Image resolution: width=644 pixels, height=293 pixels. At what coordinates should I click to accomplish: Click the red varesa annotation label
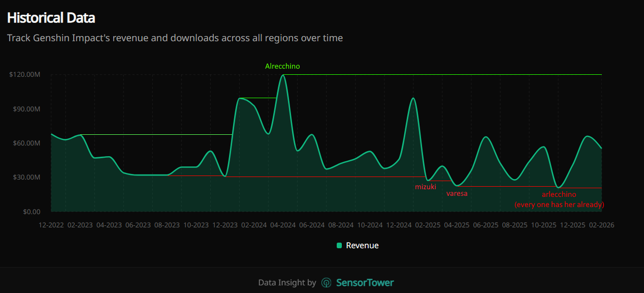[x=457, y=193]
